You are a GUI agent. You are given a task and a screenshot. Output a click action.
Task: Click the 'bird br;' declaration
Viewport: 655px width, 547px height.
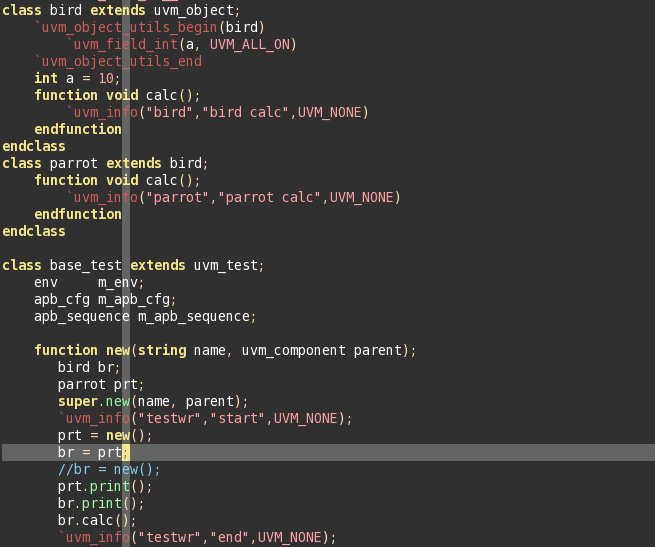point(89,367)
